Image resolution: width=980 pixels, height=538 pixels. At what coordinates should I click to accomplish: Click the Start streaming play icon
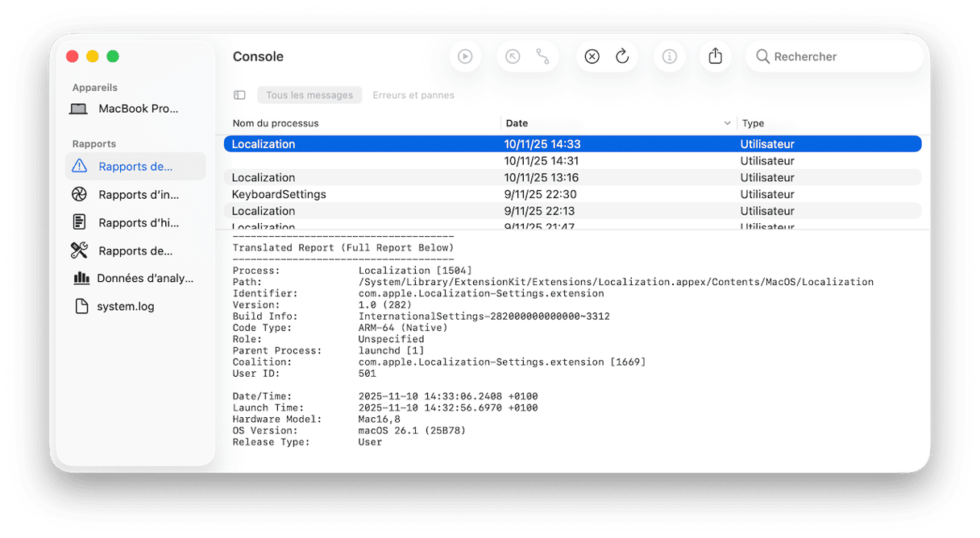[465, 56]
